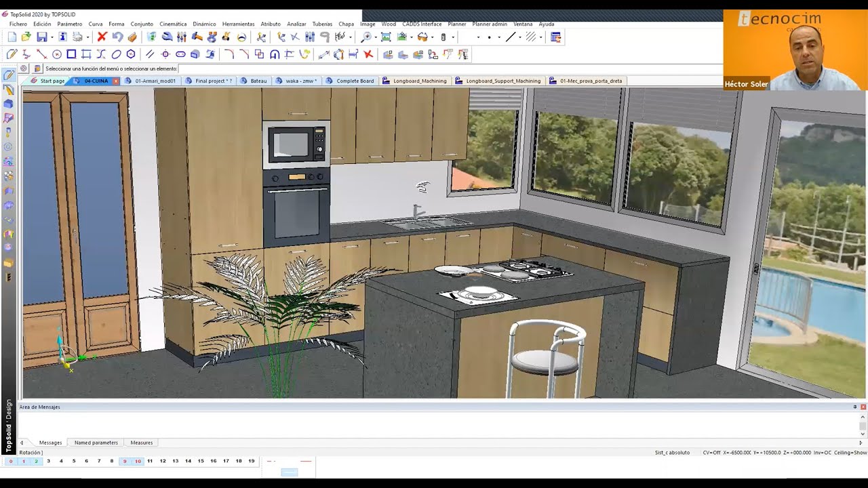Open the Fichero menu

(18, 24)
